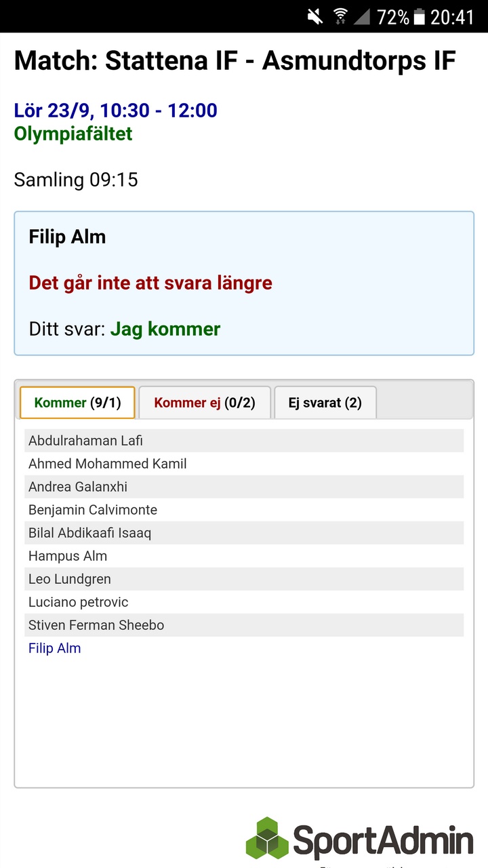Tap the Wi-Fi status icon
Screen dimensions: 488x868
340,16
